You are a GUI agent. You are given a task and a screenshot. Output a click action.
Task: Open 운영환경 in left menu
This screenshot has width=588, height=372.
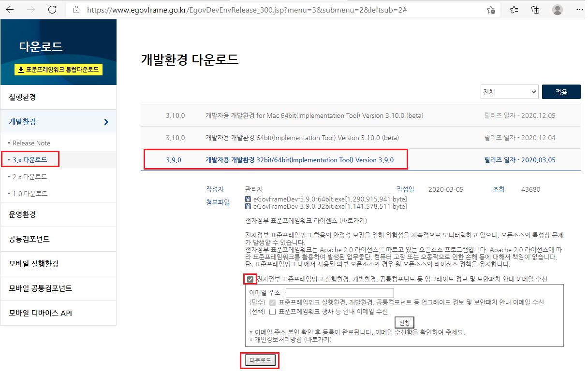(x=58, y=215)
